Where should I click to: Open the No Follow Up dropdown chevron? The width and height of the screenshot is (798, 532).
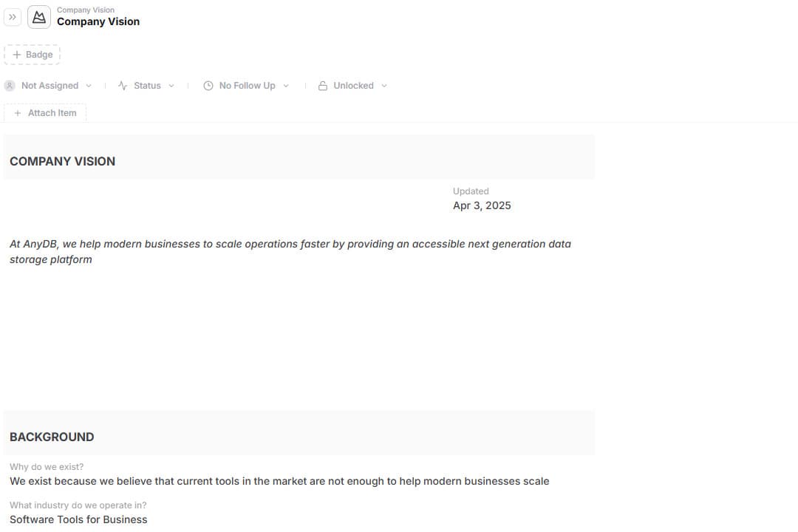286,86
